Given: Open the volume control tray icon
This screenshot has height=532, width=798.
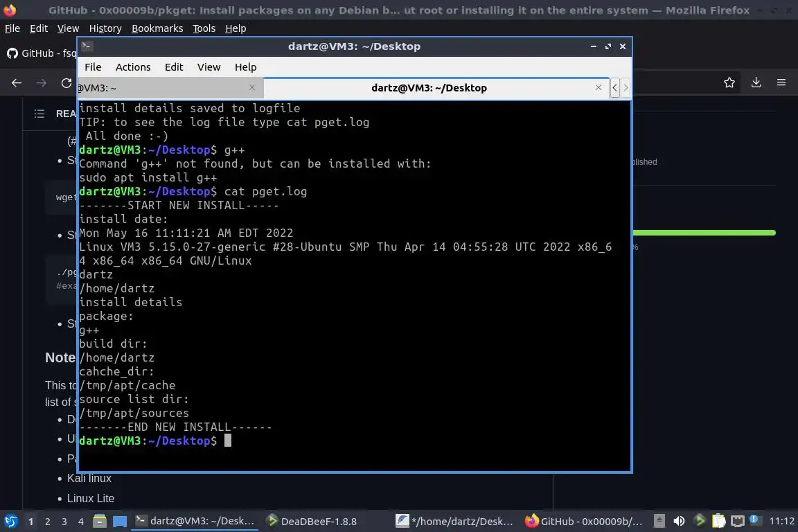Looking at the screenshot, I should coord(679,521).
